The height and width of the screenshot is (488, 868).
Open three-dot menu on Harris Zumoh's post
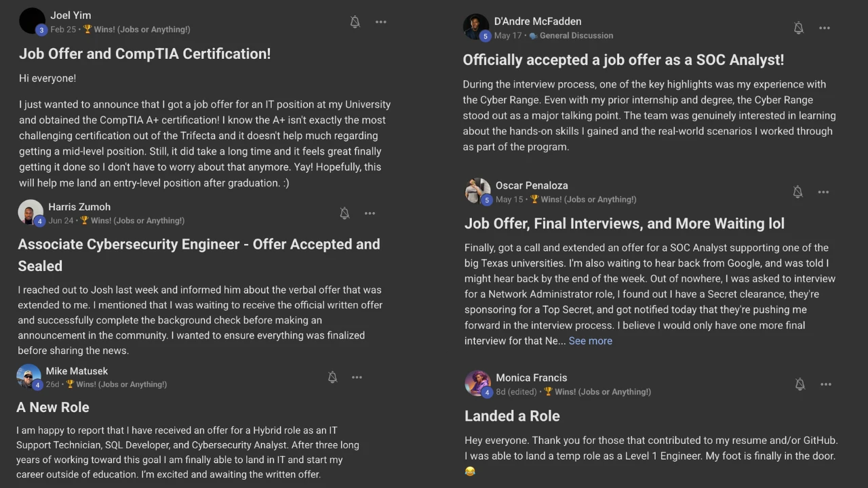coord(370,213)
